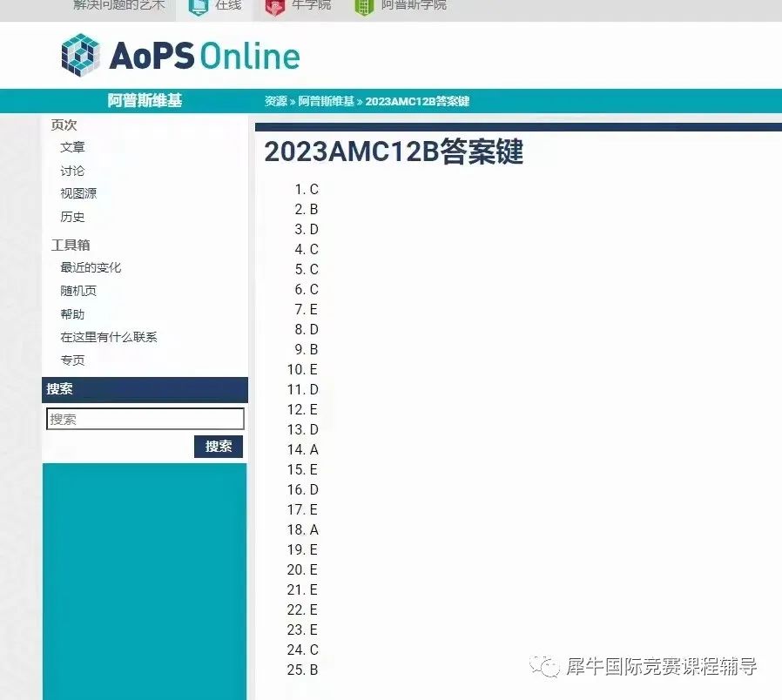Open the 解决问题的艺术 top navigation tab

click(x=118, y=5)
